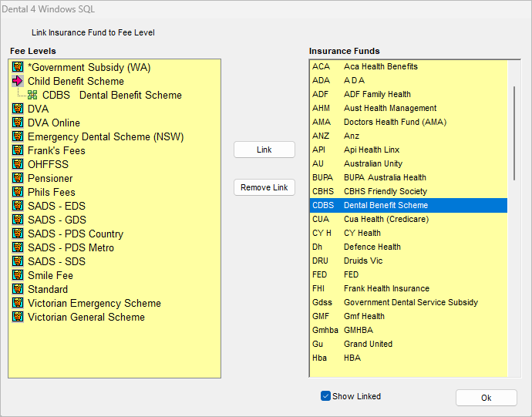Select BUPA Australia Health fund

pos(409,177)
